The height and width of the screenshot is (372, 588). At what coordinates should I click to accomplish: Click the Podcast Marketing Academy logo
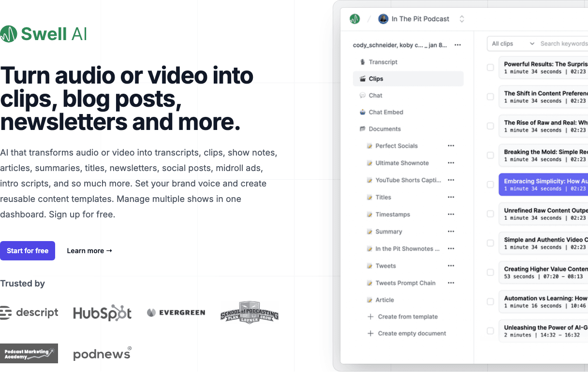coord(29,354)
